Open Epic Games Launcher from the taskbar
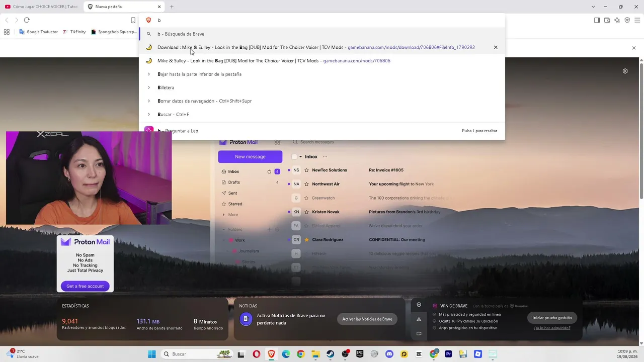The image size is (644, 362). [x=360, y=354]
